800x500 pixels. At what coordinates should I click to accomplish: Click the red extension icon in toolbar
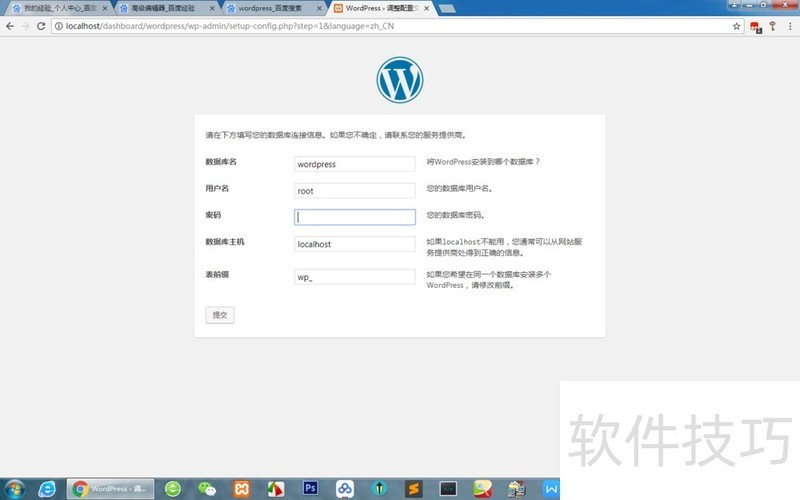point(756,27)
